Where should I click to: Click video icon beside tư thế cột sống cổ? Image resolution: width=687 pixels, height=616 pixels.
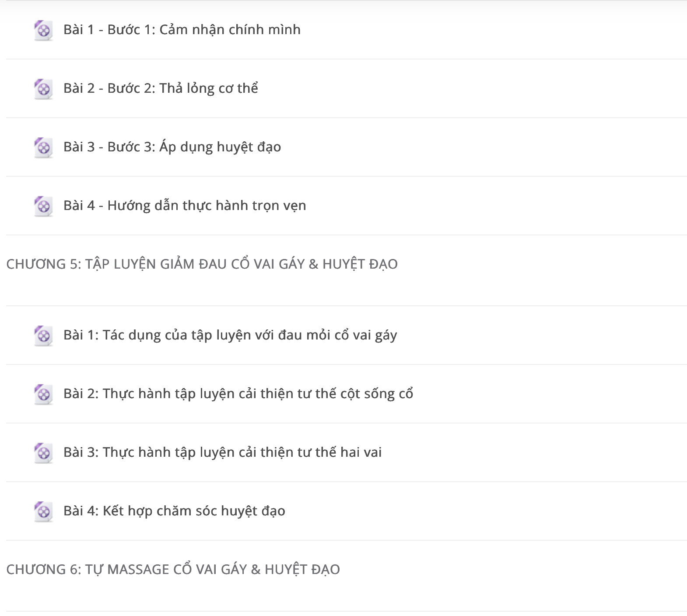click(43, 395)
